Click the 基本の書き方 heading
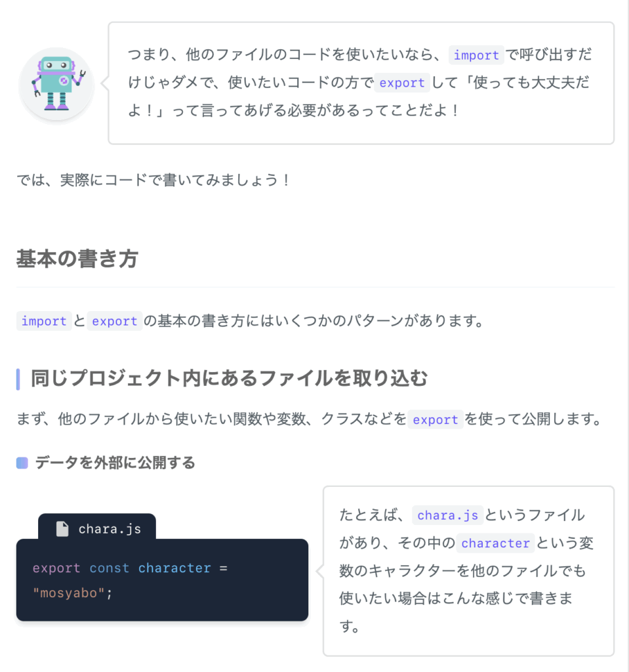This screenshot has height=672, width=629. [x=77, y=259]
